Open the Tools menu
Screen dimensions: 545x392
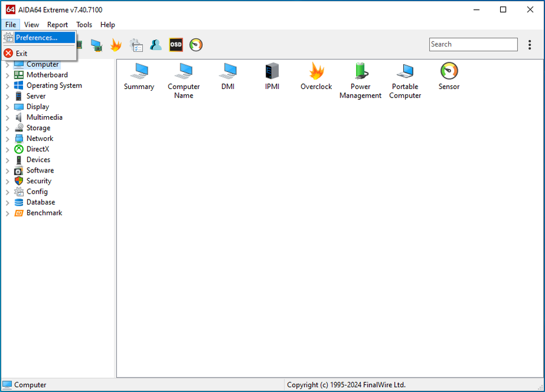click(x=84, y=25)
